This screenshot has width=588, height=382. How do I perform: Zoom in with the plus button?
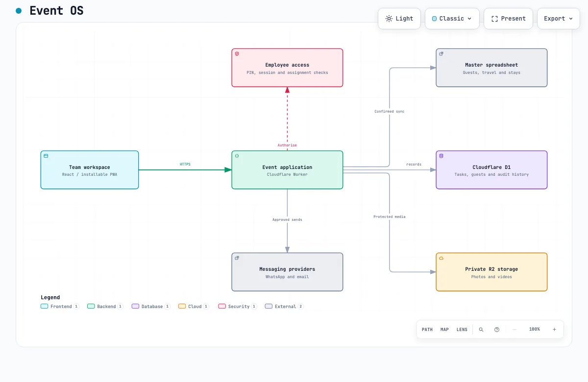coord(554,330)
